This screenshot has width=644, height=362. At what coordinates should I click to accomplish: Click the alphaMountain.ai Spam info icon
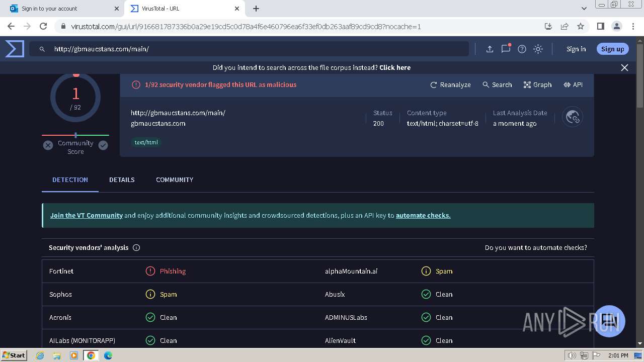click(426, 271)
